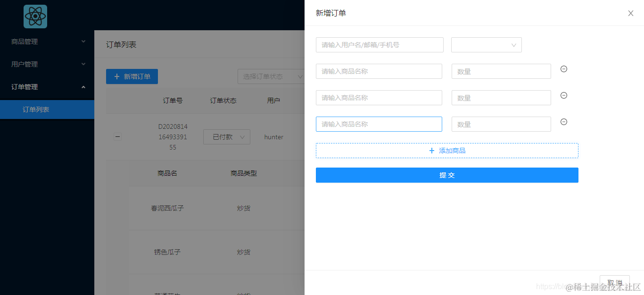644x295 pixels.
Task: Open the 订单列表 sidebar item
Action: 47,110
